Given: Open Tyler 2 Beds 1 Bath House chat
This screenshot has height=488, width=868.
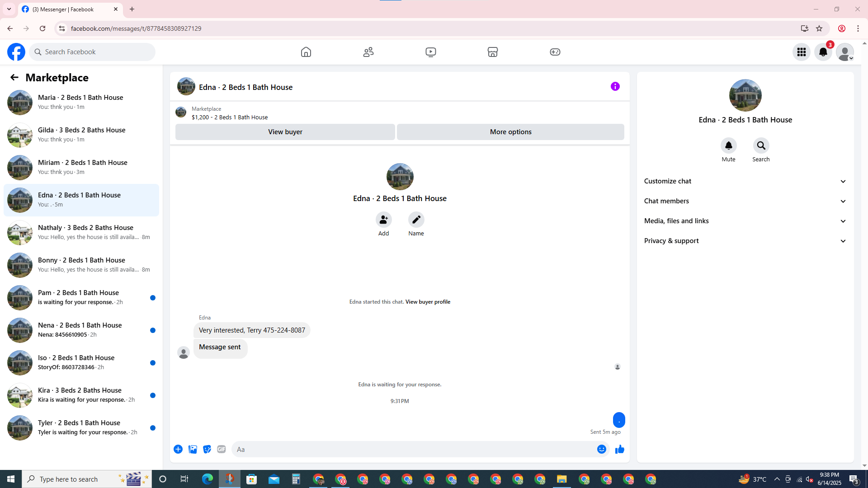Looking at the screenshot, I should 81,427.
